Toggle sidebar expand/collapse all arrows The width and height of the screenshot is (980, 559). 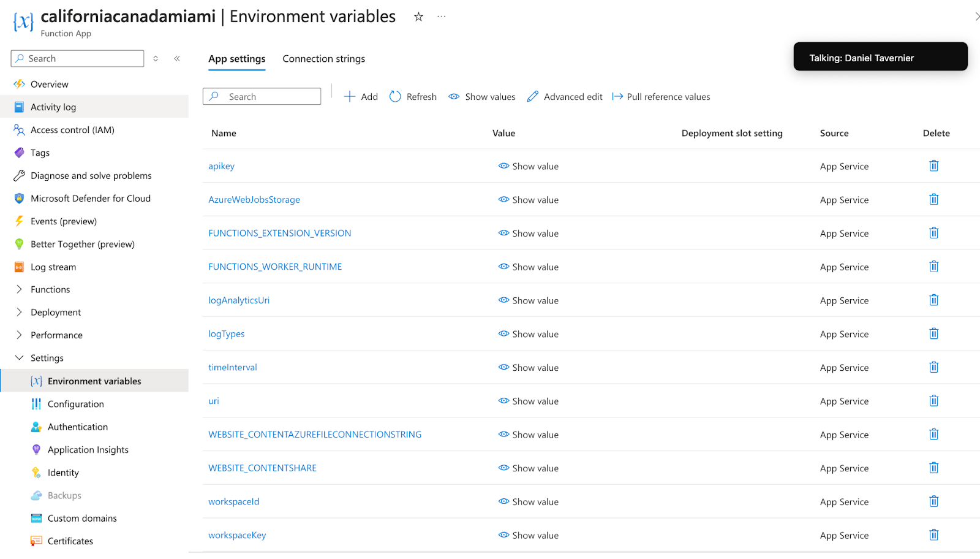pos(156,59)
